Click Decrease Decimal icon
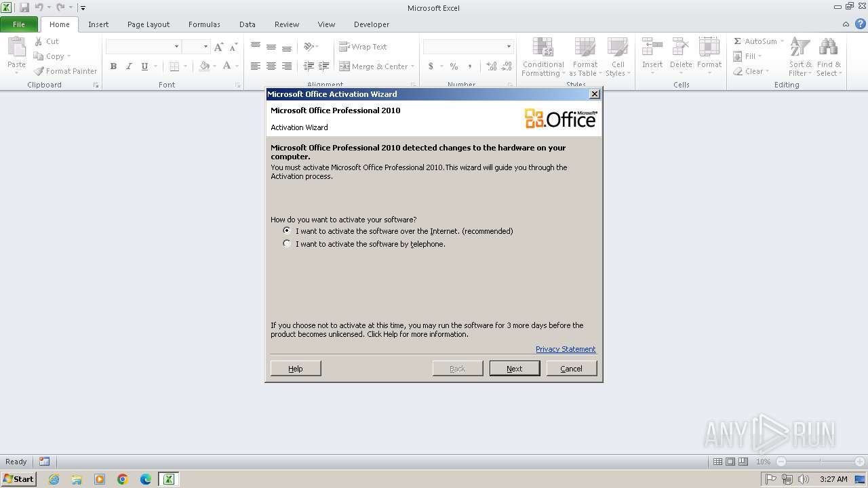Image resolution: width=868 pixels, height=488 pixels. [x=507, y=66]
